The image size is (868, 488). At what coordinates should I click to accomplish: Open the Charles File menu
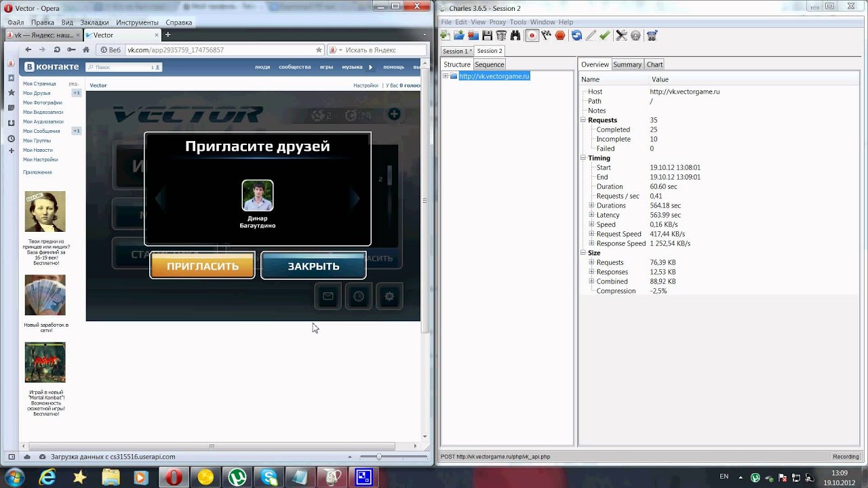[446, 22]
